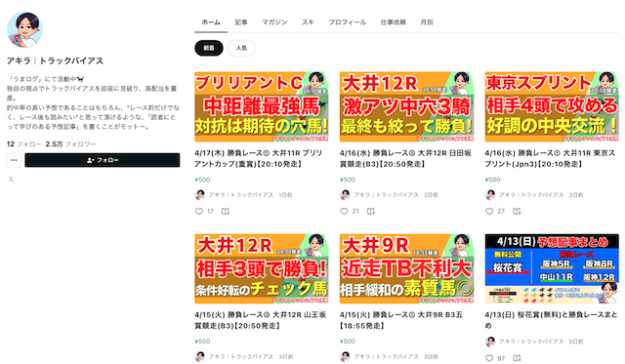625x364 pixels.
Task: Add 桜花賞 article to magazine
Action: 517,358
